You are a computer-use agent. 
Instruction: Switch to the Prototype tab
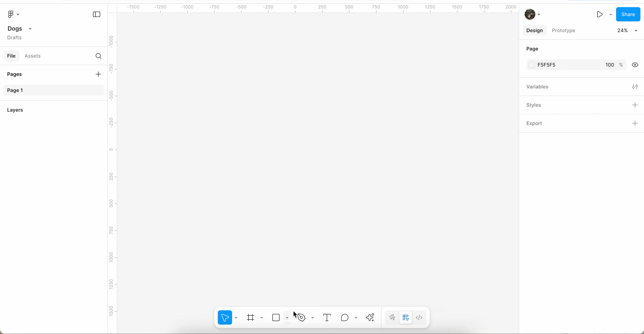tap(564, 30)
